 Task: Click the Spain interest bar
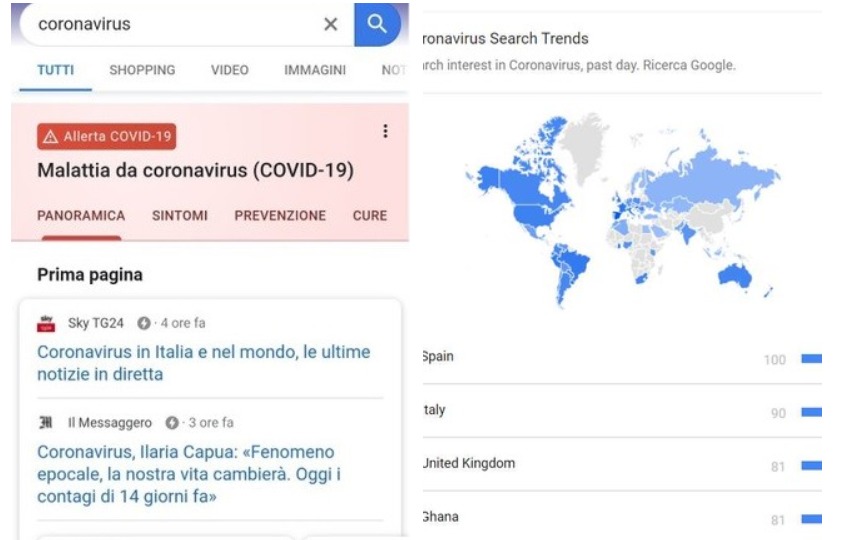812,358
